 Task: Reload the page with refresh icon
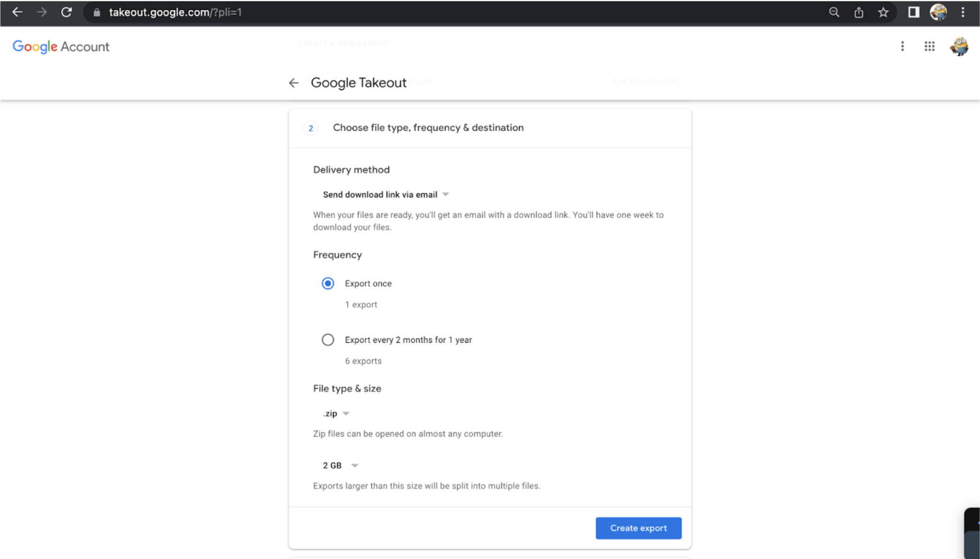pyautogui.click(x=66, y=12)
